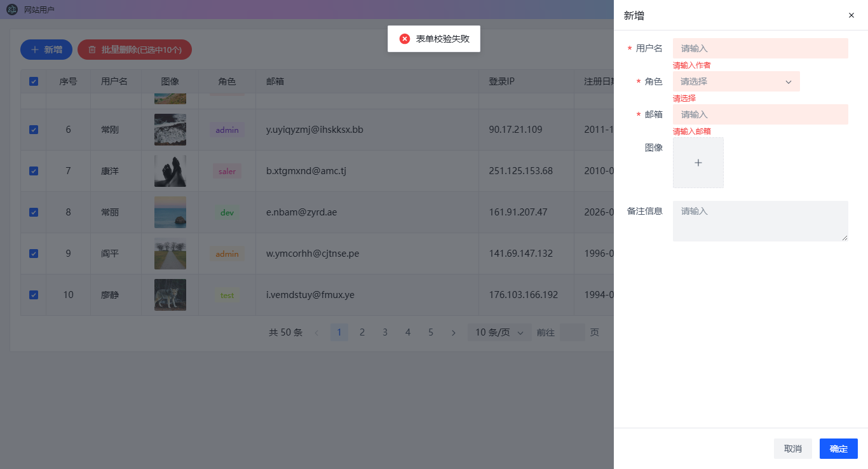Viewport: 868px width, 469px height.
Task: Select page 3 in pagination
Action: click(385, 332)
